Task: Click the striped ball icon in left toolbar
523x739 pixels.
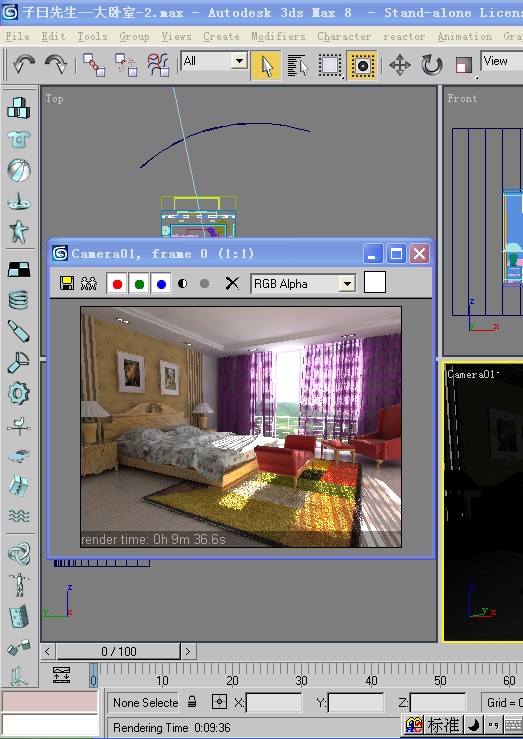Action: 19,170
